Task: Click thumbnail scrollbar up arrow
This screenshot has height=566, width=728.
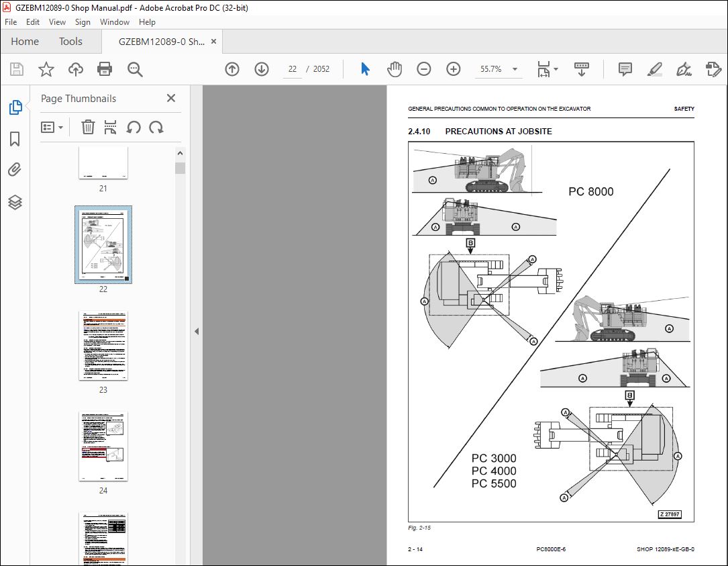Action: point(180,153)
